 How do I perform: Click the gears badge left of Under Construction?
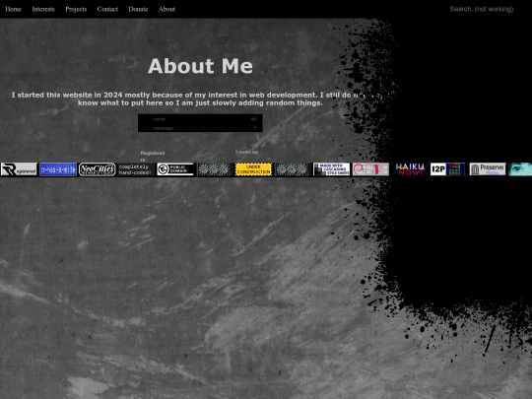pos(215,169)
